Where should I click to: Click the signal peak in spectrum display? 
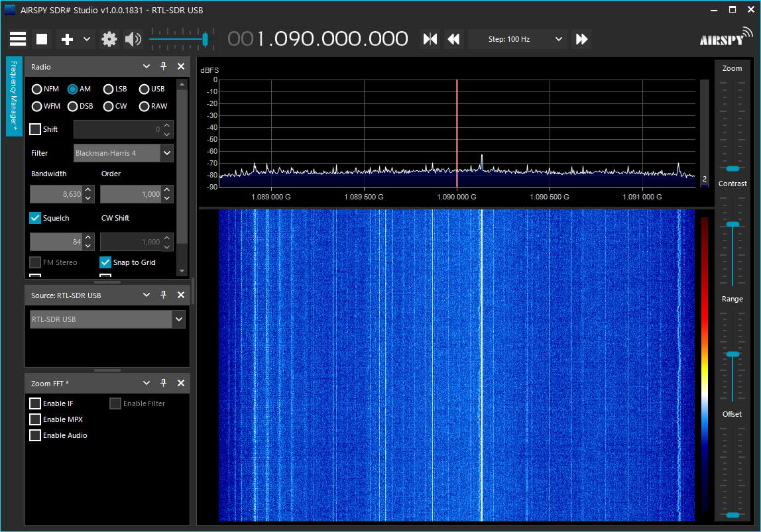[x=481, y=162]
